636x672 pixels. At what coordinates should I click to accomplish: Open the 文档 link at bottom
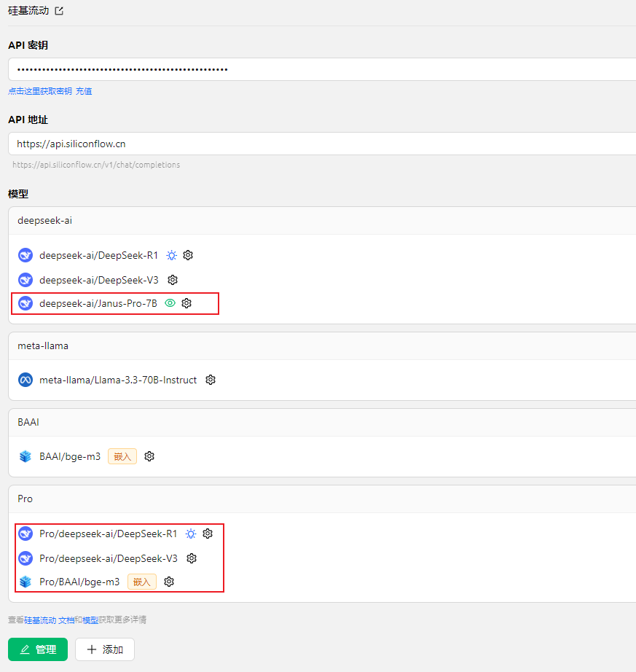click(66, 620)
